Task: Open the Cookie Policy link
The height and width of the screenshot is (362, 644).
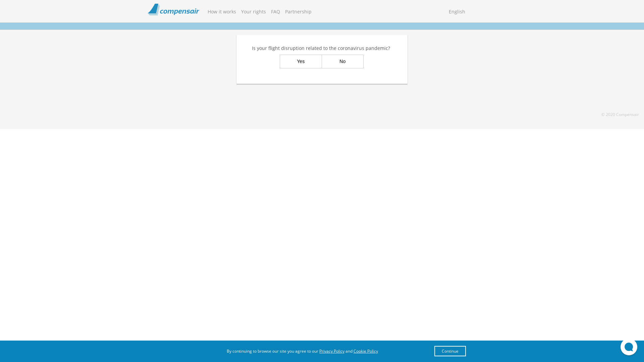Action: point(366,351)
